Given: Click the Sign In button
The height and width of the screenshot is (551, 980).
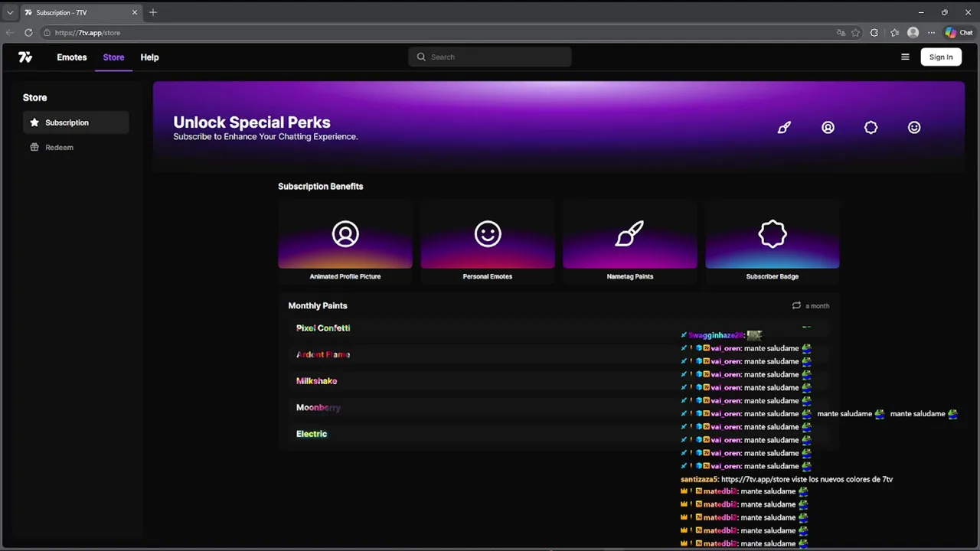Looking at the screenshot, I should 941,57.
